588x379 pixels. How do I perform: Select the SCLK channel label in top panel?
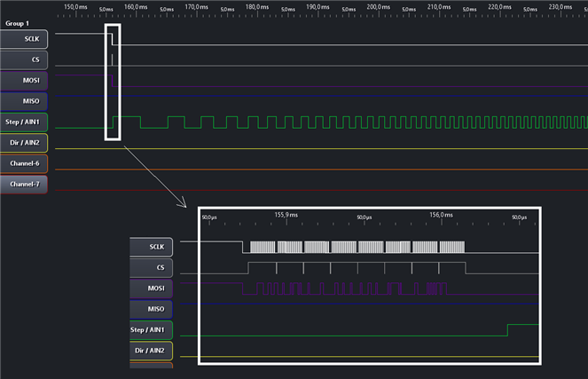coord(26,39)
